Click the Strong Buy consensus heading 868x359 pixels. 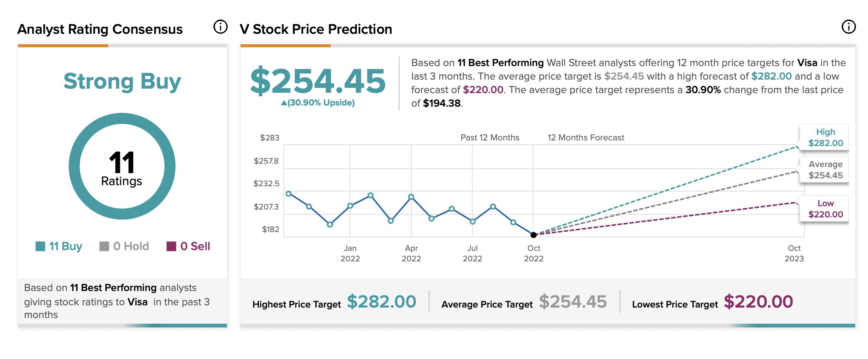click(122, 81)
